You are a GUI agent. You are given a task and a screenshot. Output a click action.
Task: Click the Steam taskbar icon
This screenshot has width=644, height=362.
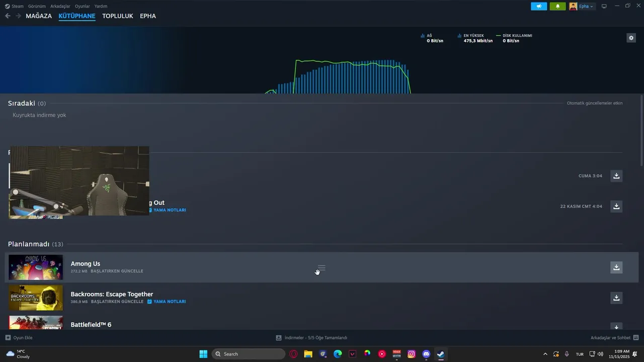tap(441, 354)
